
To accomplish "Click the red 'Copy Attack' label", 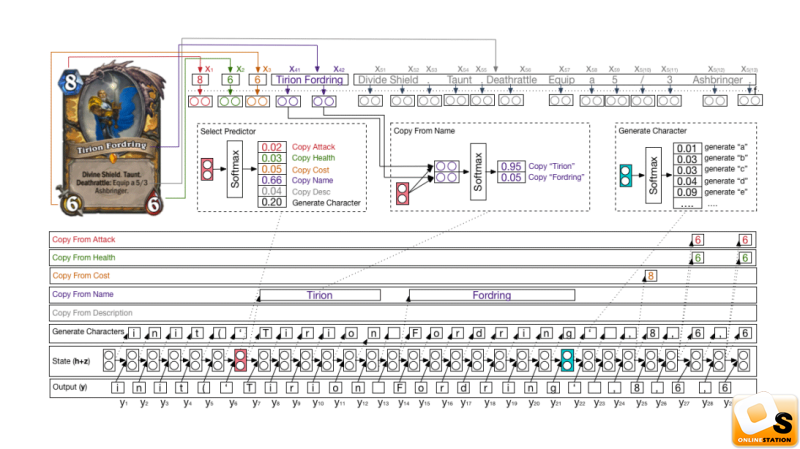I will [x=313, y=147].
